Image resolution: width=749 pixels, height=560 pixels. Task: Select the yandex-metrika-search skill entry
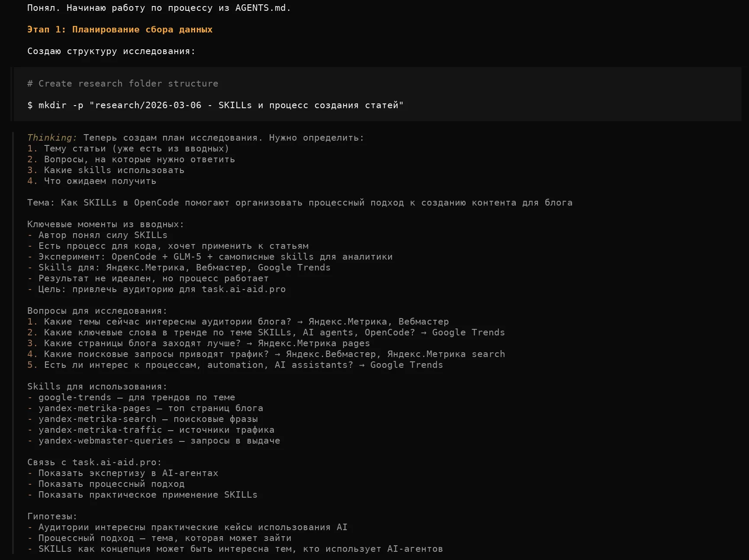point(97,419)
